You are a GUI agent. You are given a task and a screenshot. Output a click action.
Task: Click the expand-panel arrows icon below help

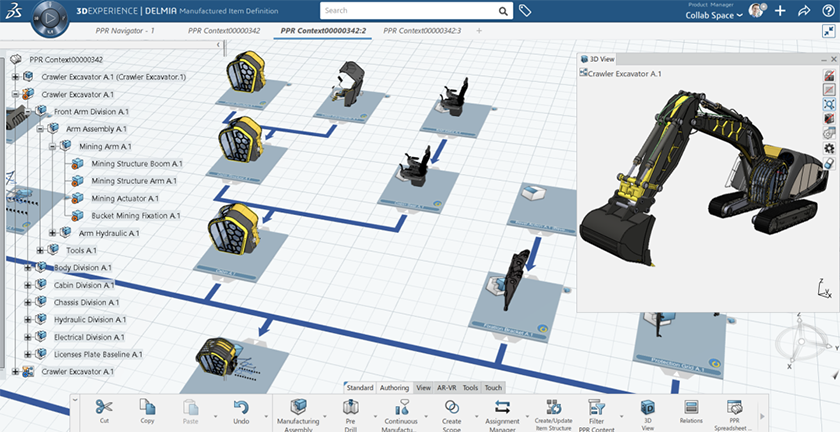point(828,32)
